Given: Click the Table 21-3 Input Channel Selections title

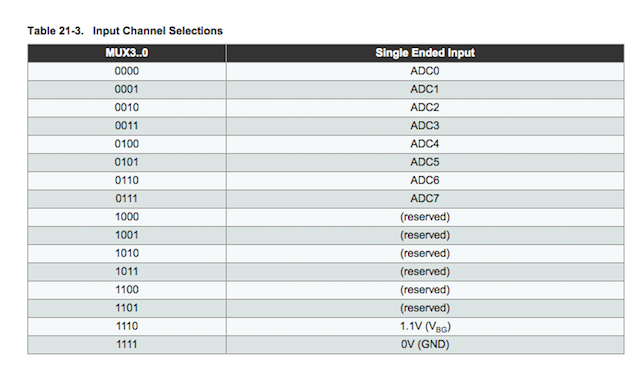Looking at the screenshot, I should 125,31.
